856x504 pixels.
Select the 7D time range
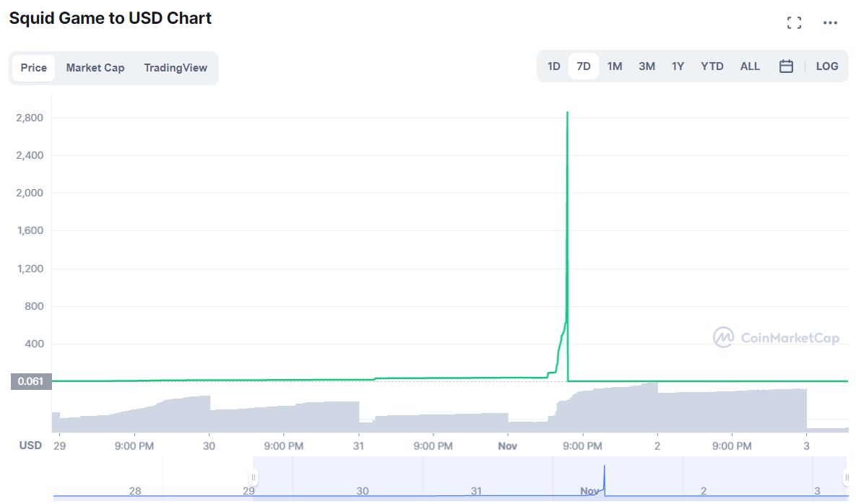click(x=584, y=66)
